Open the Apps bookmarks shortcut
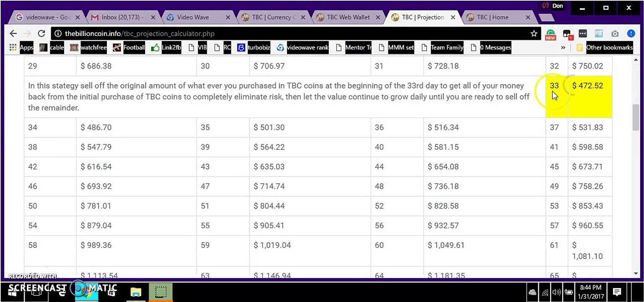 pos(21,47)
